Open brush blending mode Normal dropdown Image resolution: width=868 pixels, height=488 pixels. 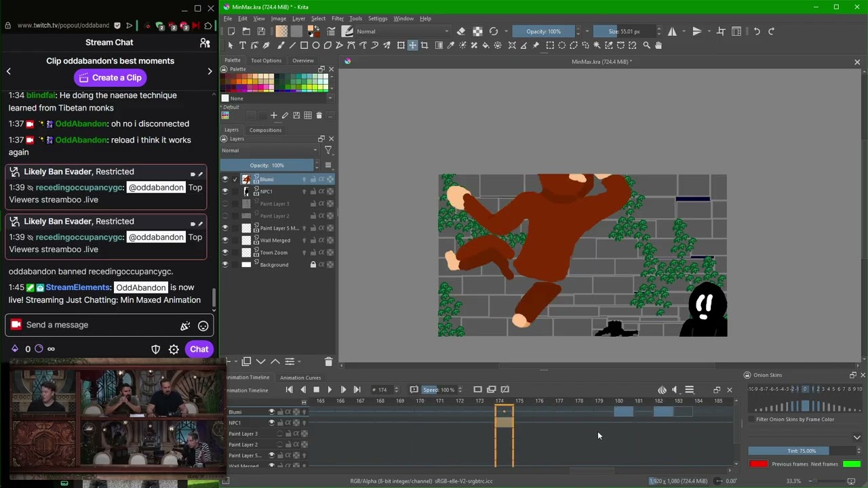point(402,31)
